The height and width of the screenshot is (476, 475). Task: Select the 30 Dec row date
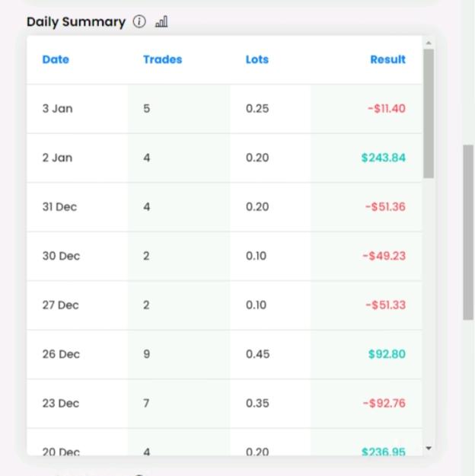tap(61, 256)
